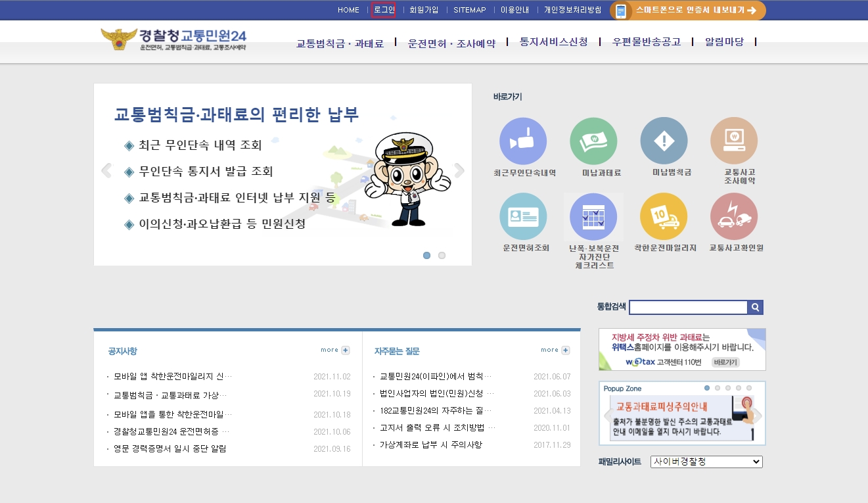Open the 알림마당 menu
868x503 pixels.
[x=724, y=41]
